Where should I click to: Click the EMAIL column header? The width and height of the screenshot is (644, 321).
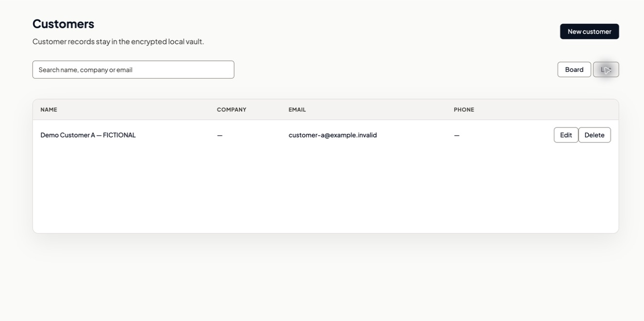[297, 109]
